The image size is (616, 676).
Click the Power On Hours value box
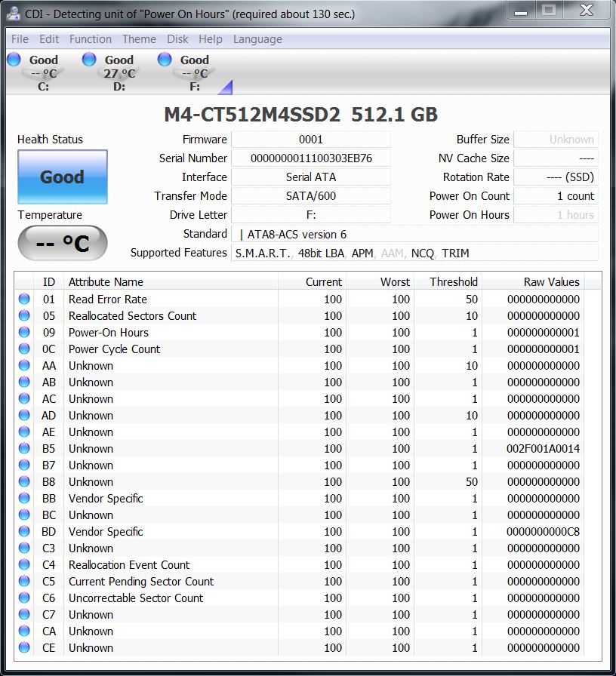pos(556,215)
